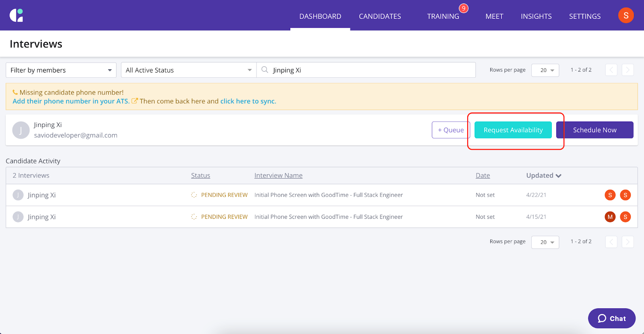The height and width of the screenshot is (334, 644).
Task: Click S member avatar in 4/15/21 row
Action: pyautogui.click(x=625, y=217)
